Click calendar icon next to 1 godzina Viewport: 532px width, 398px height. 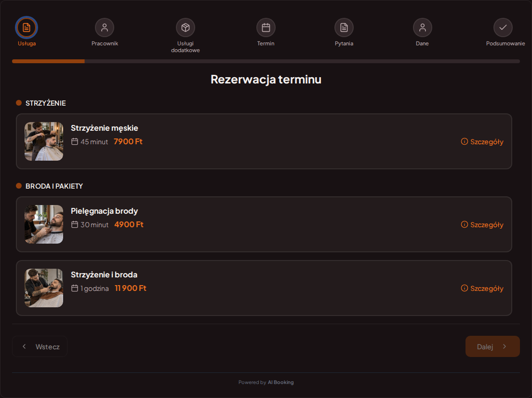[75, 288]
